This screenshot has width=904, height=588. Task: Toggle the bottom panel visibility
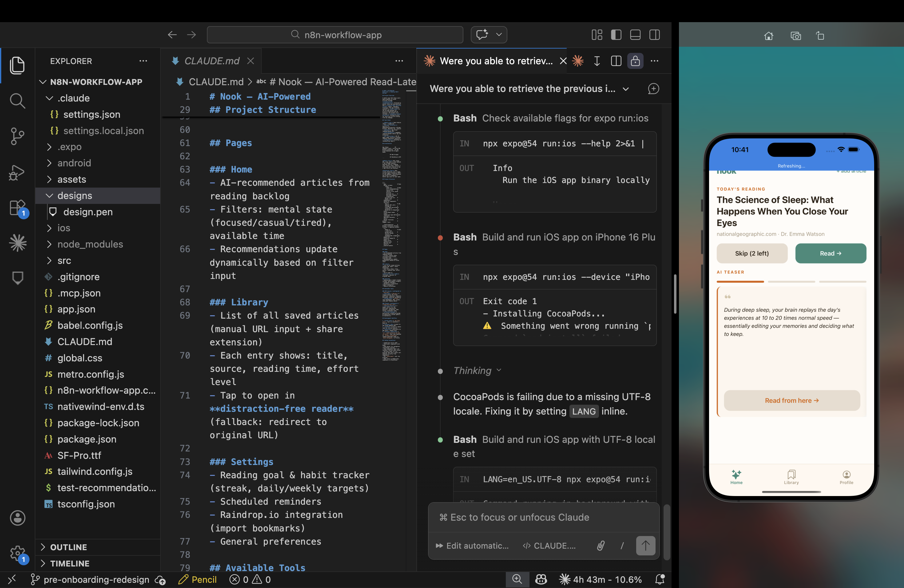coord(636,35)
